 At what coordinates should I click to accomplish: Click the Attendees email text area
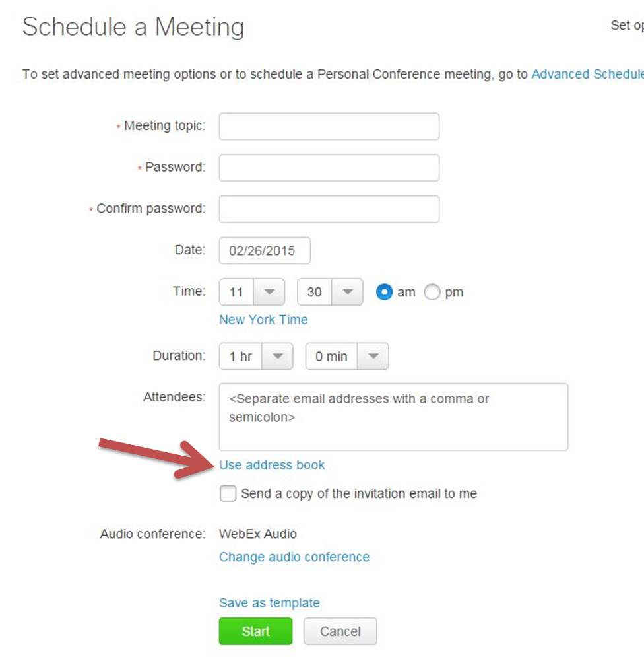pos(393,417)
